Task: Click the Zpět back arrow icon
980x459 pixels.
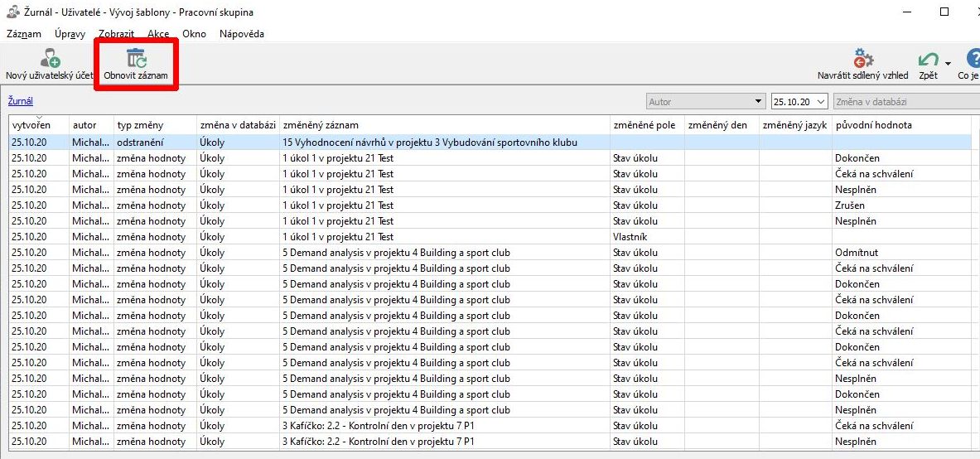Action: [927, 60]
